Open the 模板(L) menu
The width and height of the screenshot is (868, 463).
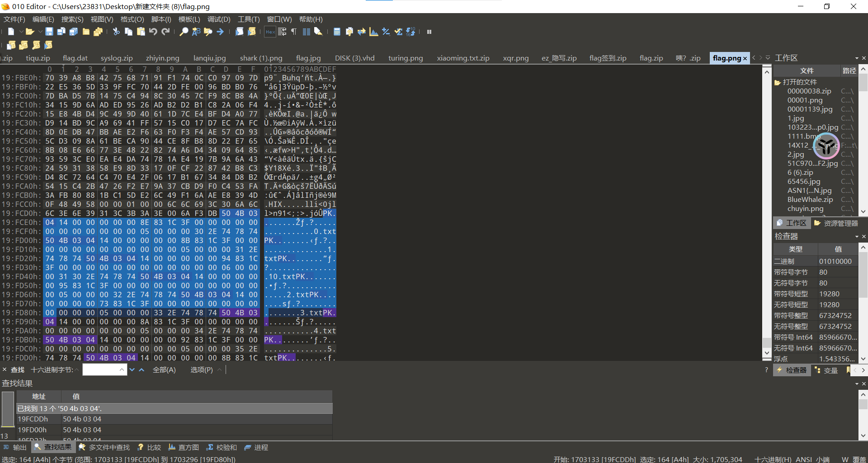click(189, 19)
